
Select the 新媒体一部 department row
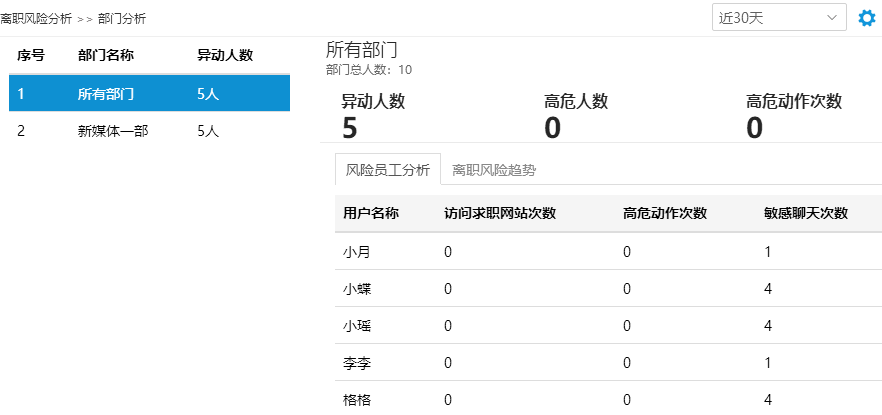tap(149, 131)
